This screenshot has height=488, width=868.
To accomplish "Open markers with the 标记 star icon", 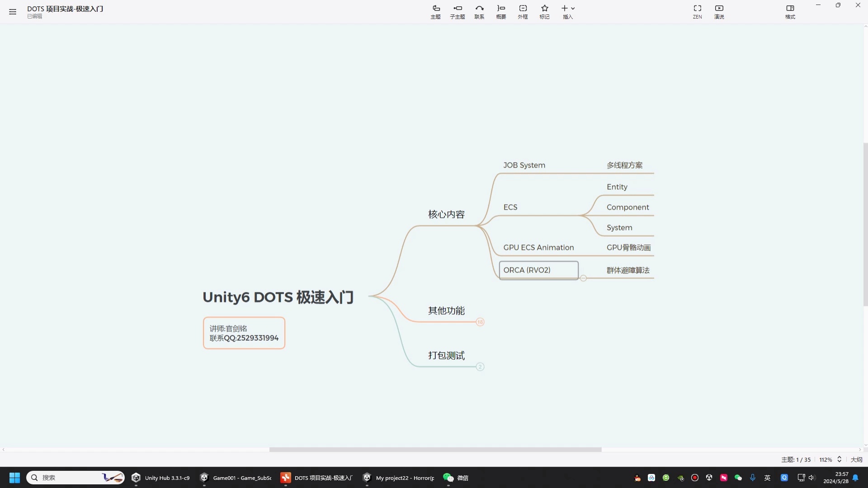I will [544, 11].
